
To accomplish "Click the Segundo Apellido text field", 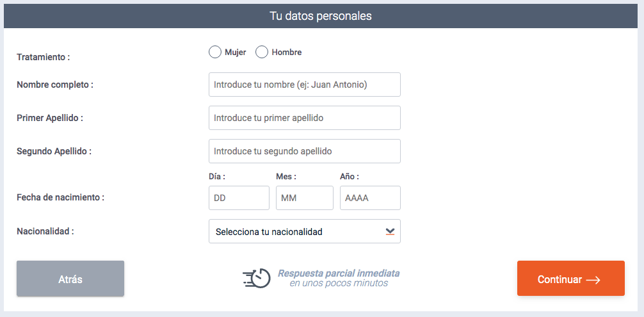I will pos(304,151).
